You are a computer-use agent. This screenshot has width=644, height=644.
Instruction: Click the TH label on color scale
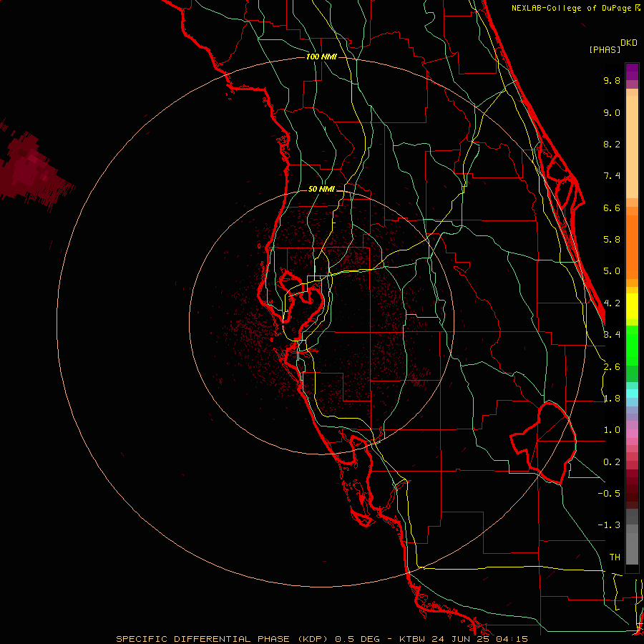point(615,557)
